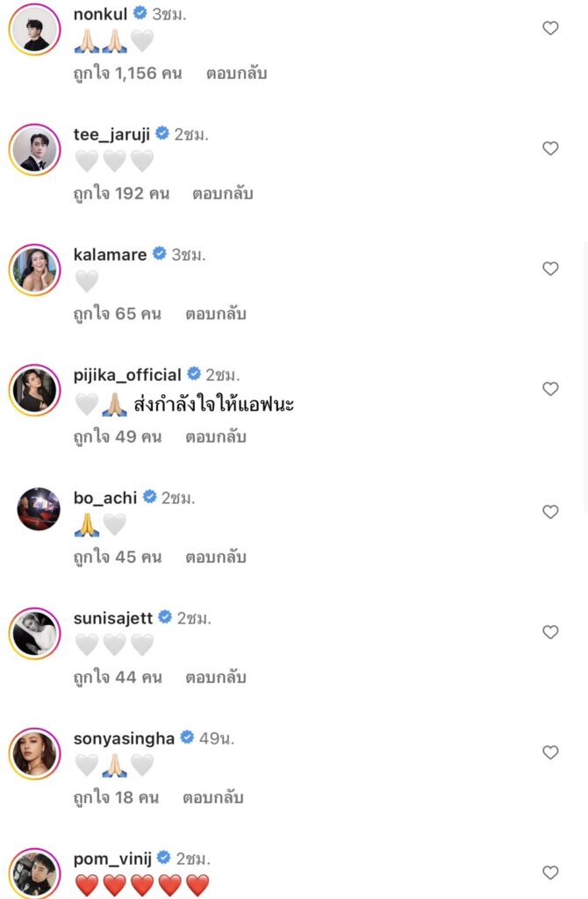Reply to nonkul's comment
The height and width of the screenshot is (899, 588).
pos(236,74)
